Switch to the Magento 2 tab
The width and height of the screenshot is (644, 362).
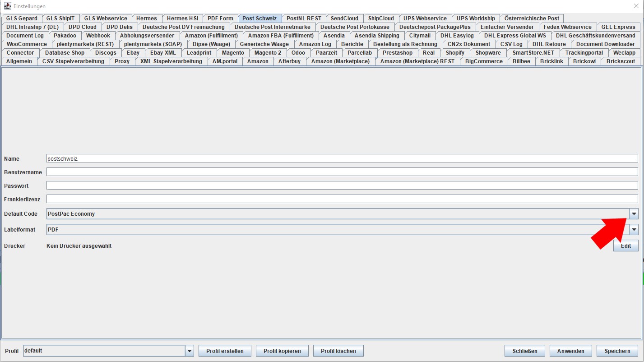pos(268,53)
